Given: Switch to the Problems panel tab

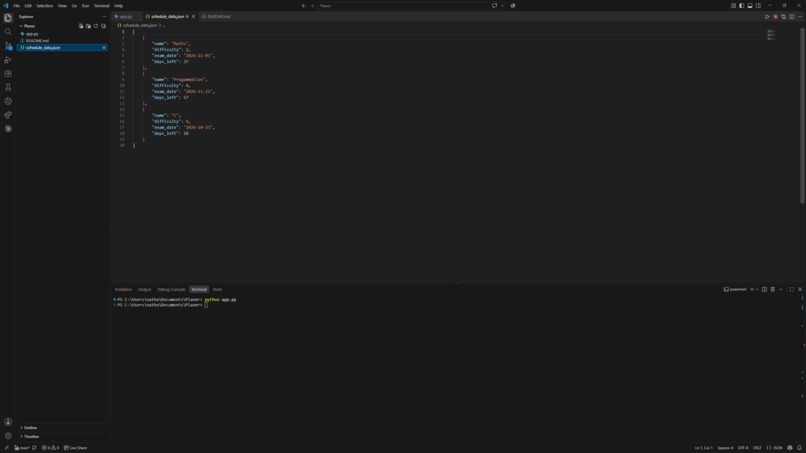Looking at the screenshot, I should (x=123, y=289).
